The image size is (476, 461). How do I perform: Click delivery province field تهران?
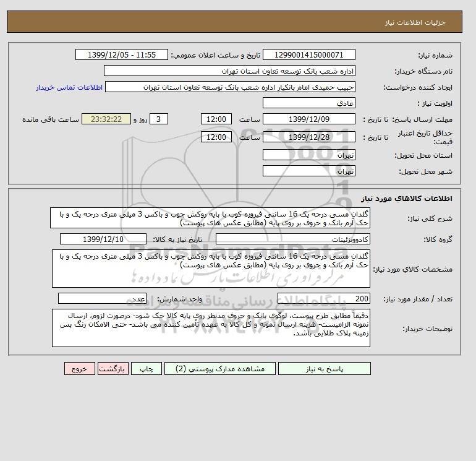[x=308, y=155]
